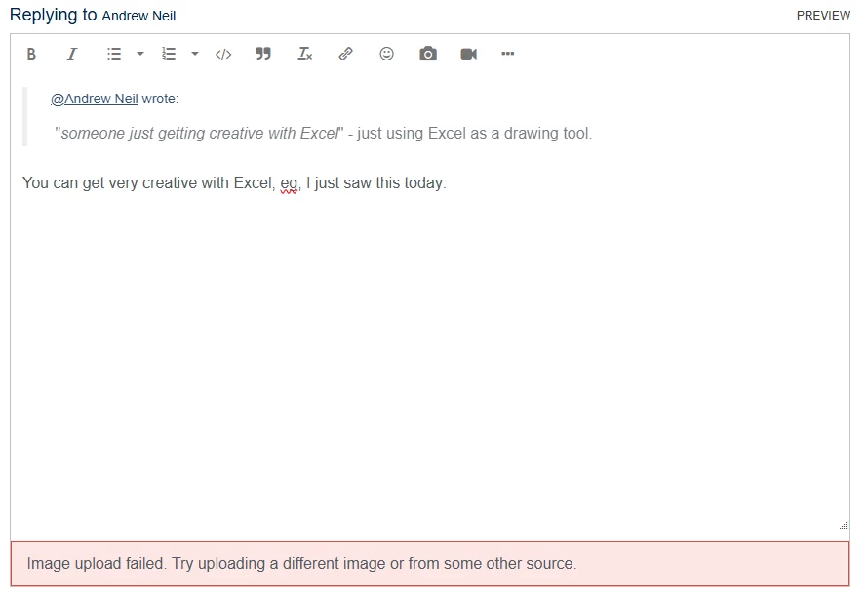The image size is (868, 599).
Task: Expand more toolbar options
Action: pos(507,54)
